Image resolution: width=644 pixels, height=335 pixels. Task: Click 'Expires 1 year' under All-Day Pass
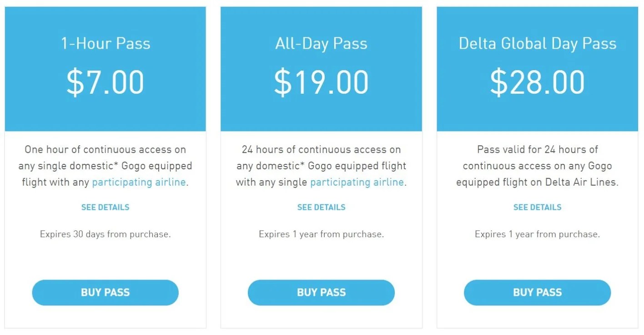(321, 234)
